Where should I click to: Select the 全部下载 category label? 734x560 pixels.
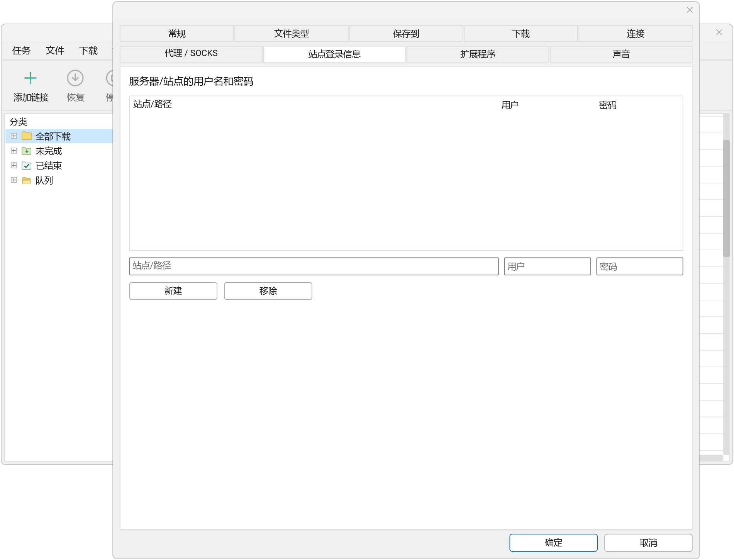[53, 136]
